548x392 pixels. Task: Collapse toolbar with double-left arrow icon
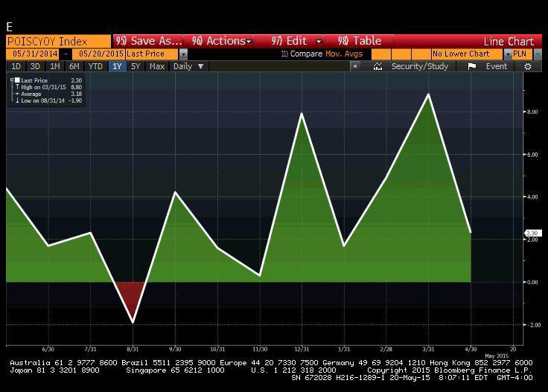355,66
